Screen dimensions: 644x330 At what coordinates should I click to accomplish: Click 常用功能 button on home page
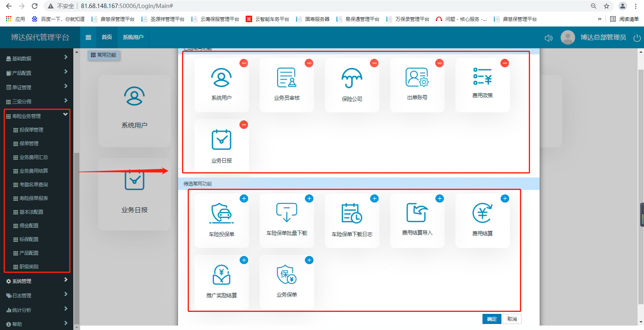point(104,55)
